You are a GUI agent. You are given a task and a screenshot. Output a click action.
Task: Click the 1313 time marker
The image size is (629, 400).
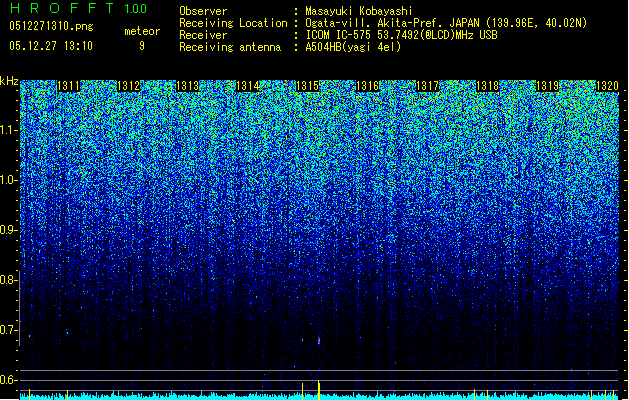point(188,86)
